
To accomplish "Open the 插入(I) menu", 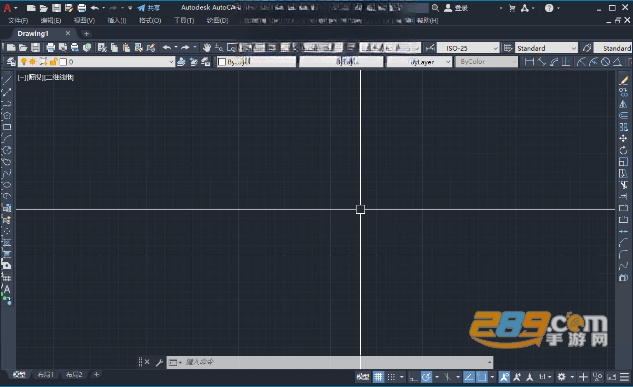I will tap(117, 21).
